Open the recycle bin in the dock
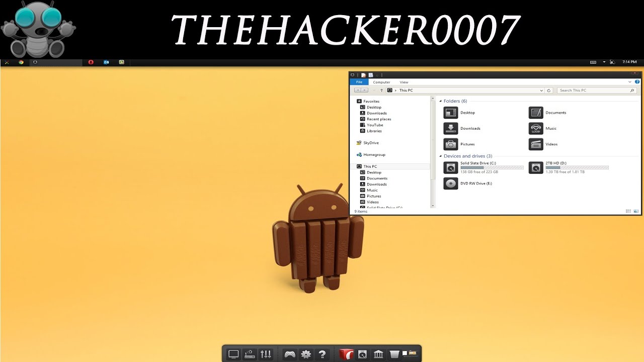Screen dimensions: 644x362 tap(394, 354)
